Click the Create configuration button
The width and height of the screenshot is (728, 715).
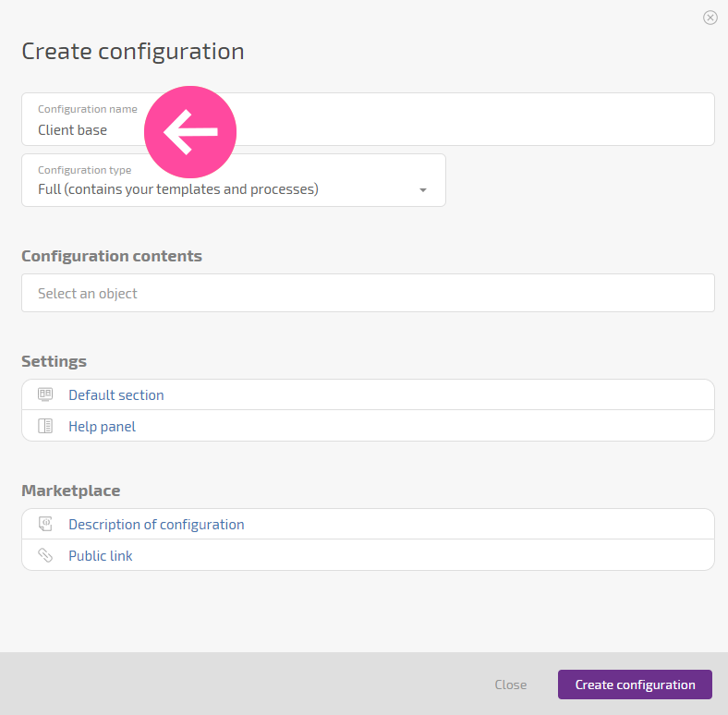(x=635, y=685)
